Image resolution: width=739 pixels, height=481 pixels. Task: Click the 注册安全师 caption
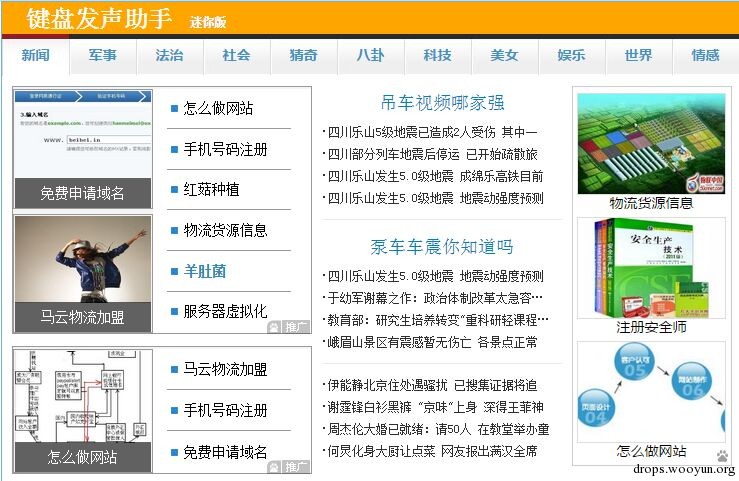[x=651, y=327]
